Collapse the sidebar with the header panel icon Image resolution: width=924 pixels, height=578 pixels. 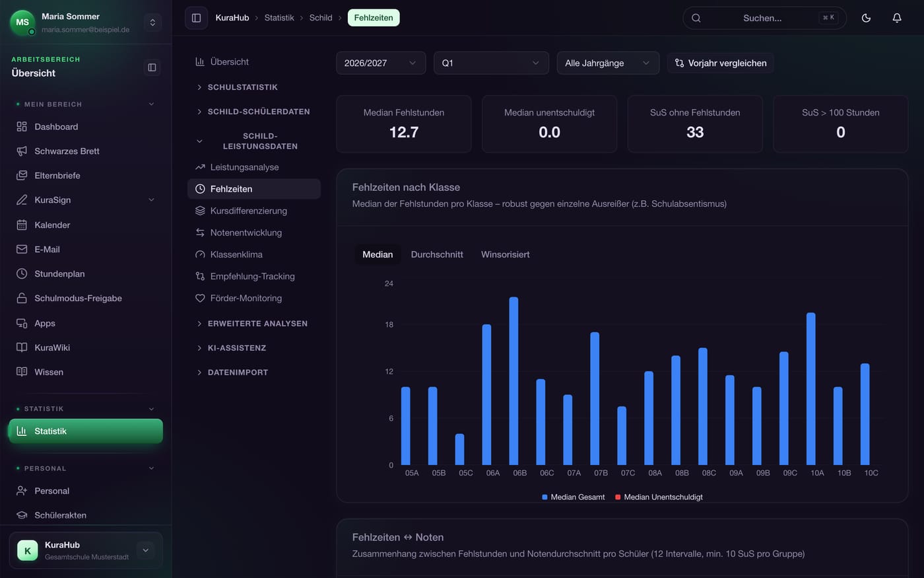click(x=196, y=18)
